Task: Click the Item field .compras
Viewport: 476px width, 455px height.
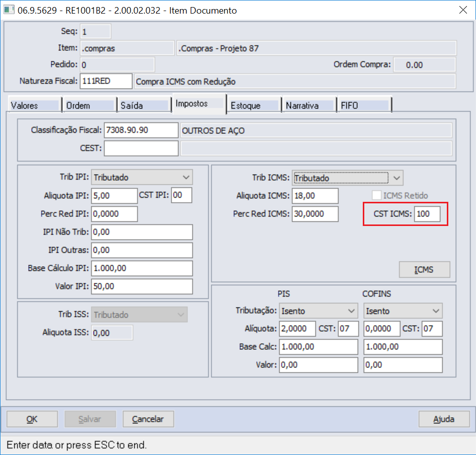Action: point(127,48)
